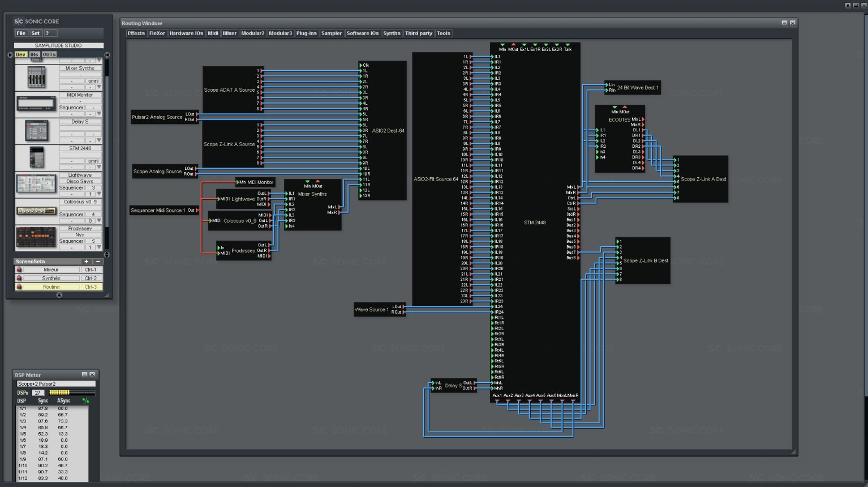Open the Colossus v0 9 device thumbnail

(x=36, y=211)
